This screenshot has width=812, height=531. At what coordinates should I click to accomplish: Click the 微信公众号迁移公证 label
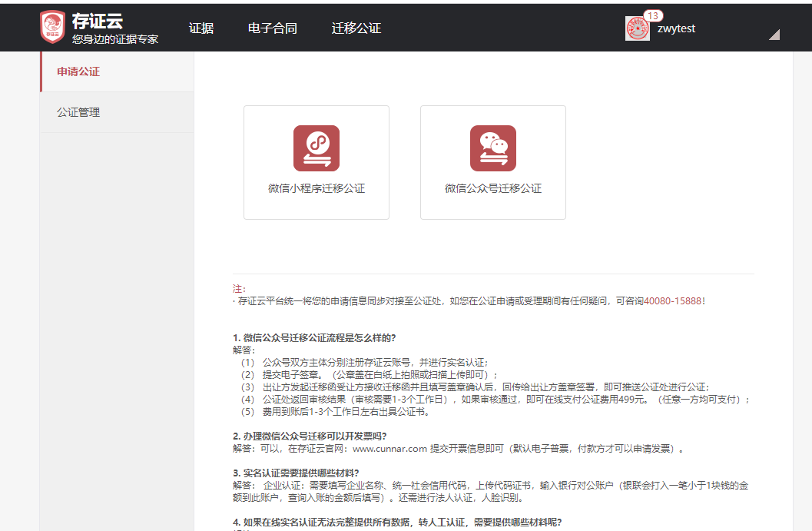pos(493,188)
